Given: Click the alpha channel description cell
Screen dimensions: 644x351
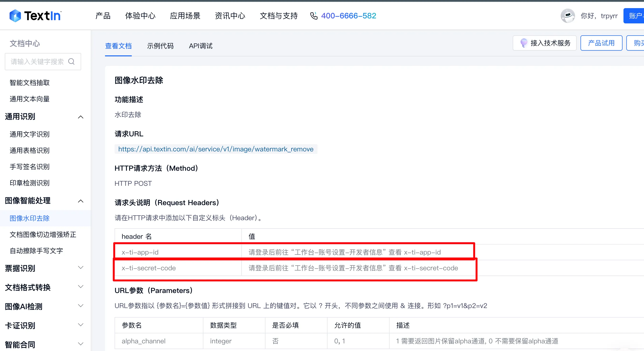Looking at the screenshot, I should tap(517, 341).
